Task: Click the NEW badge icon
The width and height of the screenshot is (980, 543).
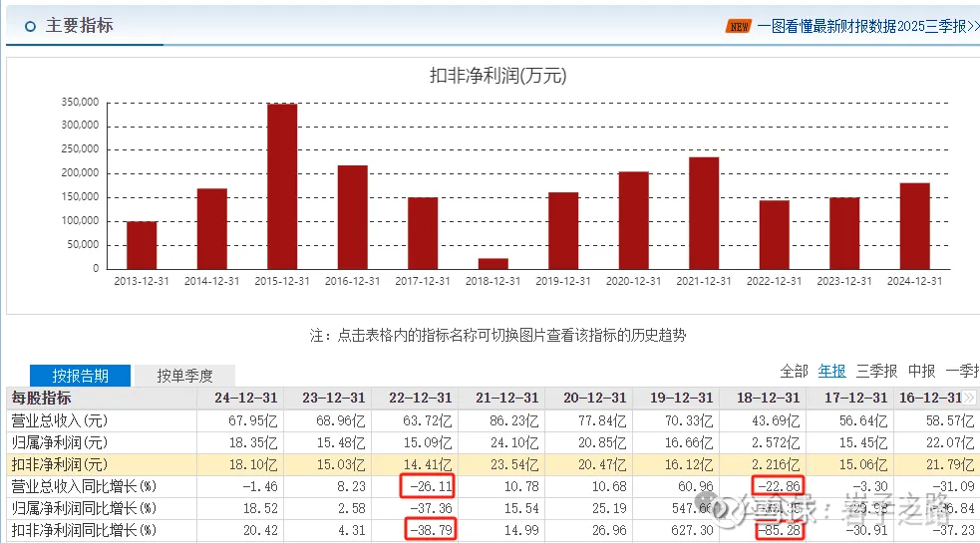Action: (x=738, y=26)
